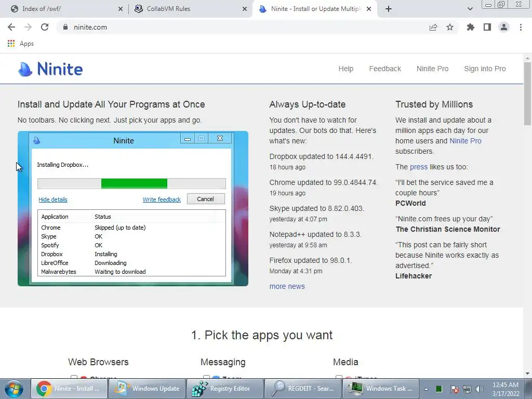Open a new tab with the plus button
The width and height of the screenshot is (532, 399).
pos(389,9)
